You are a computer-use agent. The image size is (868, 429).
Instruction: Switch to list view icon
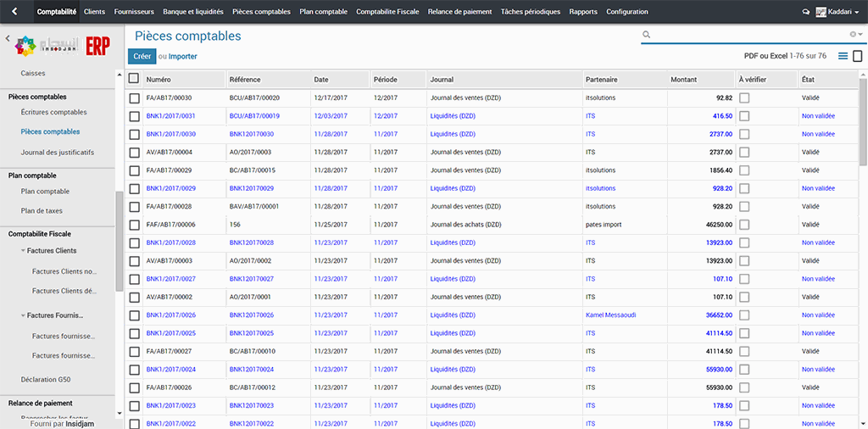tap(843, 56)
